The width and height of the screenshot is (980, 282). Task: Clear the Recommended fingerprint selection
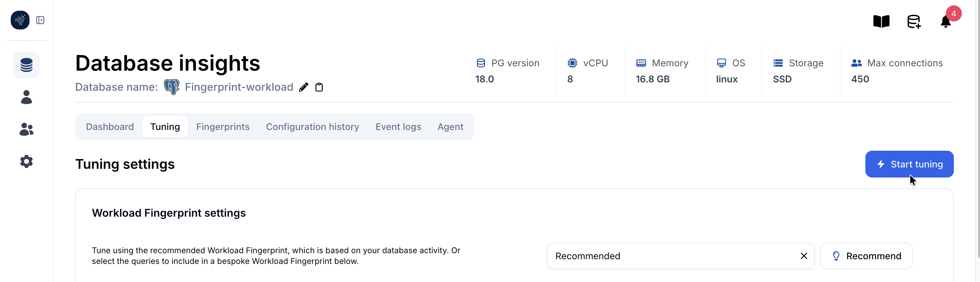click(803, 256)
